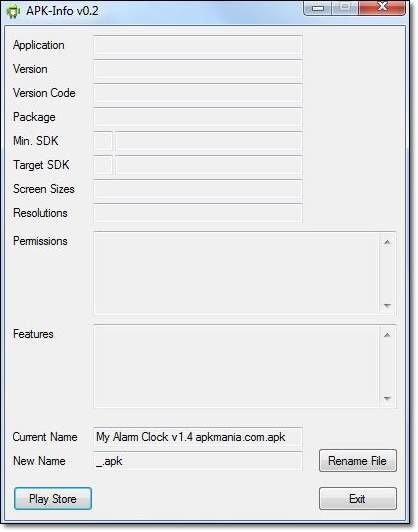Click the Permissions scrollbar up arrow
Image resolution: width=418 pixels, height=532 pixels.
click(x=387, y=242)
